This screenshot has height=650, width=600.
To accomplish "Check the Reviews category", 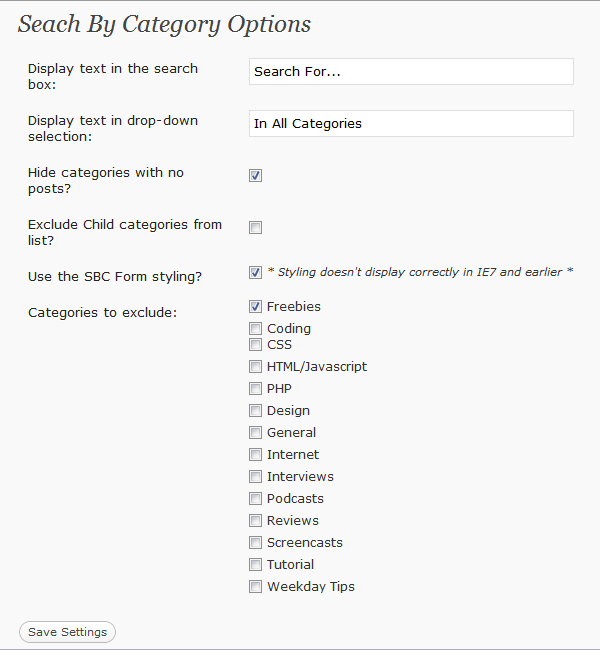I will 255,521.
